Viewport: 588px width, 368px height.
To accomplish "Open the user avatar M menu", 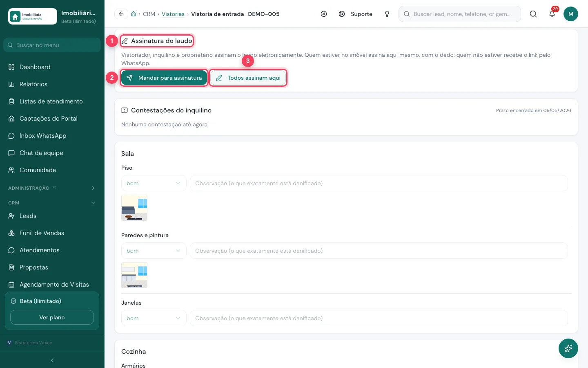I will (x=571, y=14).
